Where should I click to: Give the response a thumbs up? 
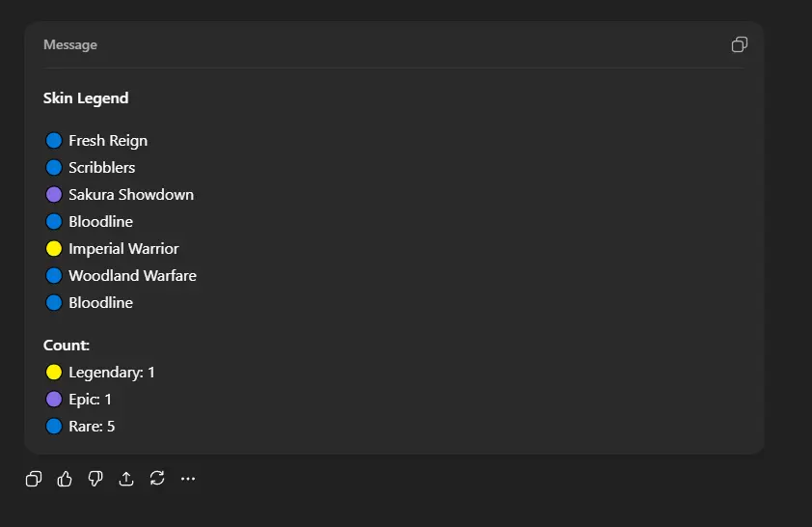pos(65,479)
